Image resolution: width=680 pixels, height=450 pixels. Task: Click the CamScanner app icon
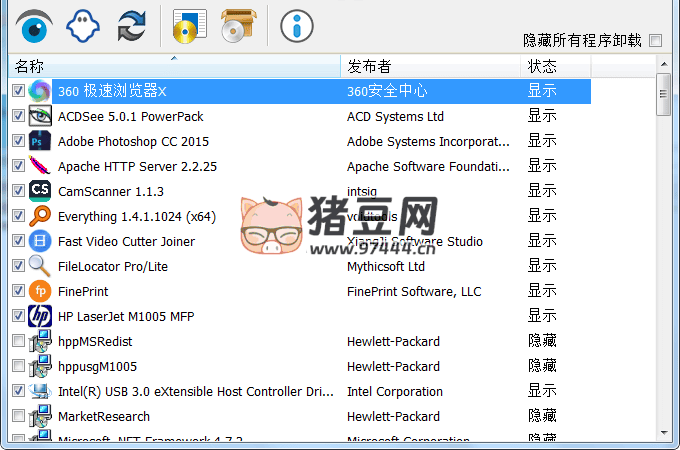click(x=40, y=191)
